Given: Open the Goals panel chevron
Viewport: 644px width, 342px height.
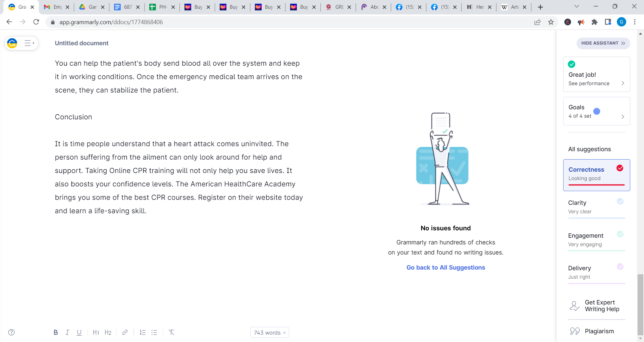Looking at the screenshot, I should click(x=623, y=116).
